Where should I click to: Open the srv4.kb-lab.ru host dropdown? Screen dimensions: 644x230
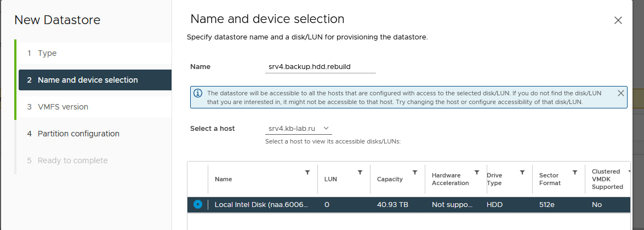coord(299,129)
